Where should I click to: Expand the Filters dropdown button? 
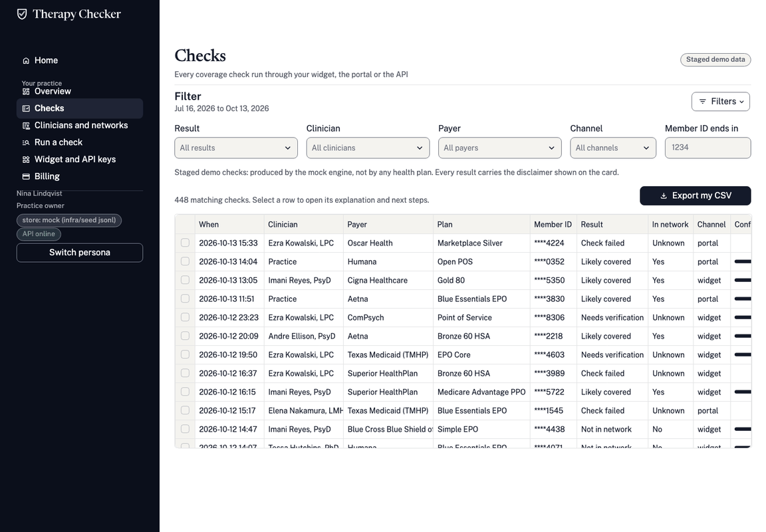click(x=721, y=102)
